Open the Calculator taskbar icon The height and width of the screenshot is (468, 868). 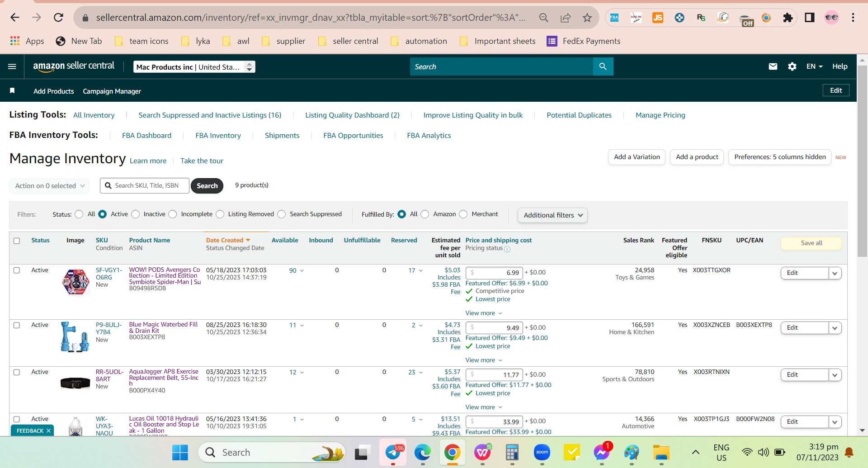click(512, 452)
